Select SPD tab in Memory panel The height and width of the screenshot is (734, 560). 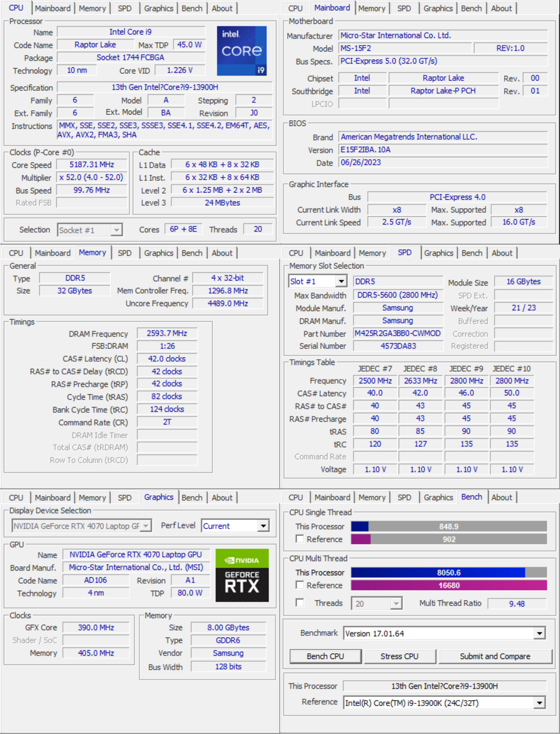coord(124,253)
